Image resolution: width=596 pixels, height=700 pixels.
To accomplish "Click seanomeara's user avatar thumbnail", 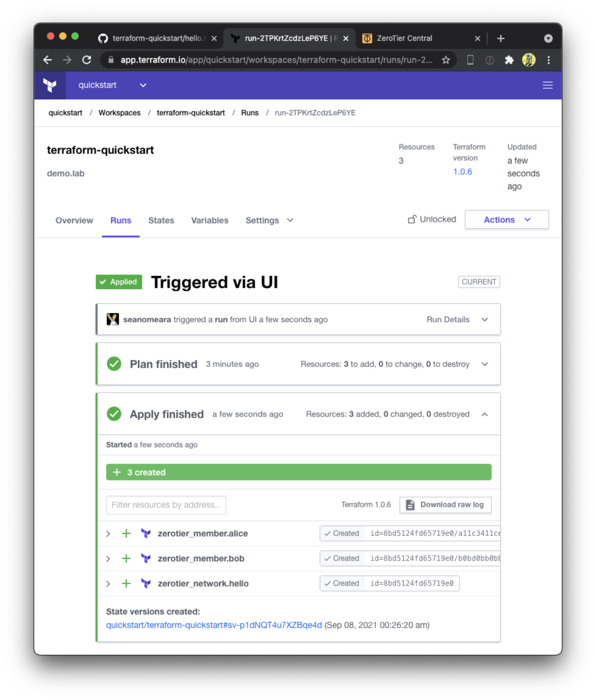I will (x=113, y=319).
